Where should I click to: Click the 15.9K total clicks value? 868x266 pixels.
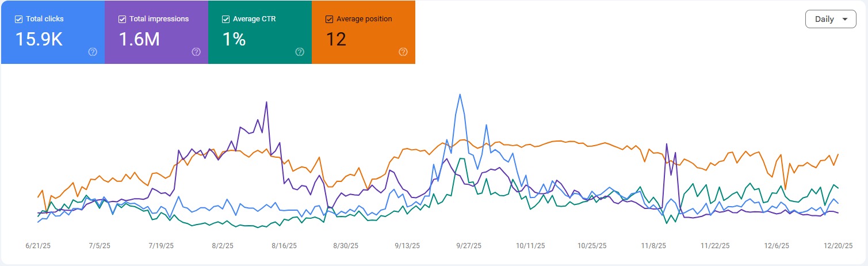(39, 39)
